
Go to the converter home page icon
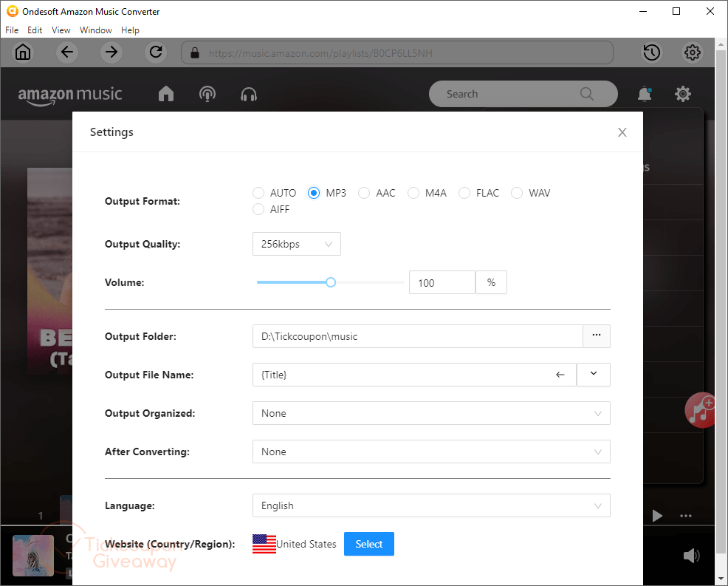click(x=23, y=52)
